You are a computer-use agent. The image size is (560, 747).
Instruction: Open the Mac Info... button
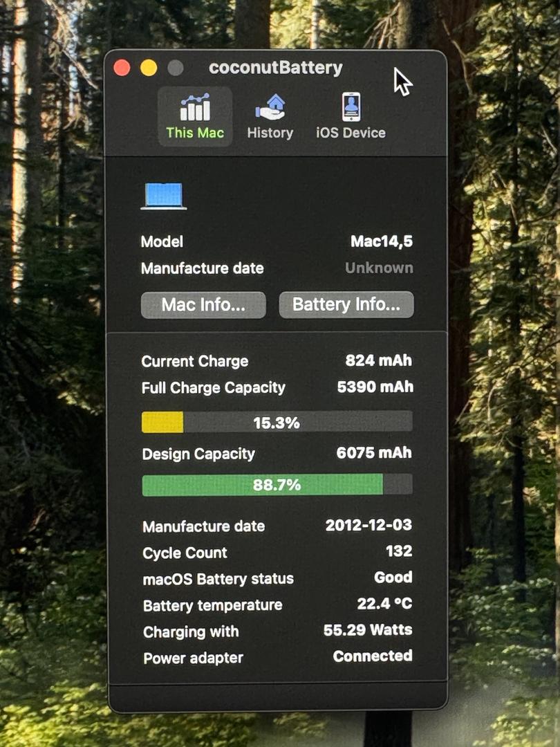coord(203,305)
